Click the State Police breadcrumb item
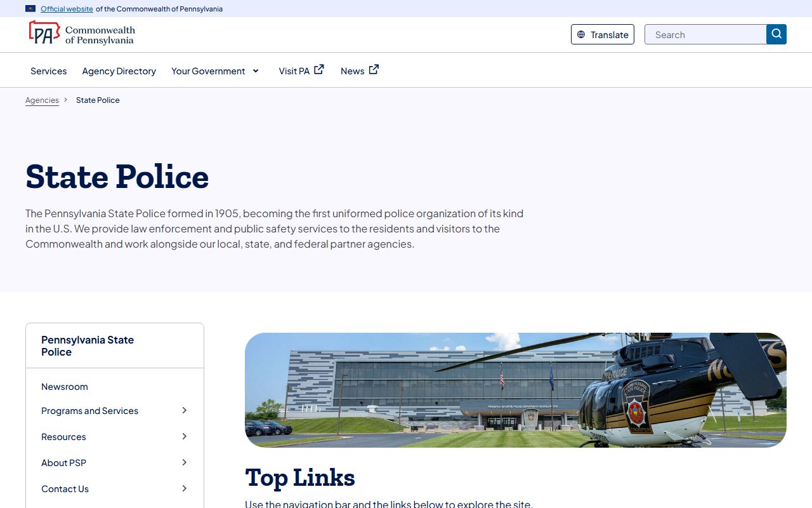This screenshot has width=812, height=508. point(98,100)
